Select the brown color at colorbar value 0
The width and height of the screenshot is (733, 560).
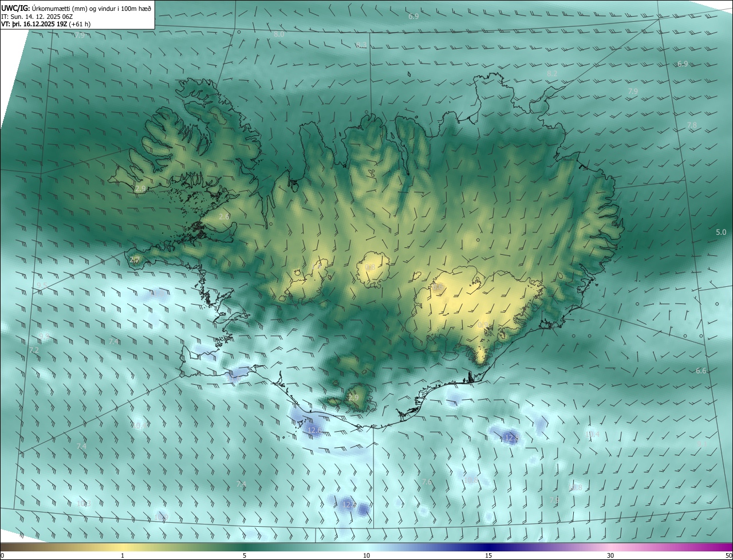(x=3, y=547)
